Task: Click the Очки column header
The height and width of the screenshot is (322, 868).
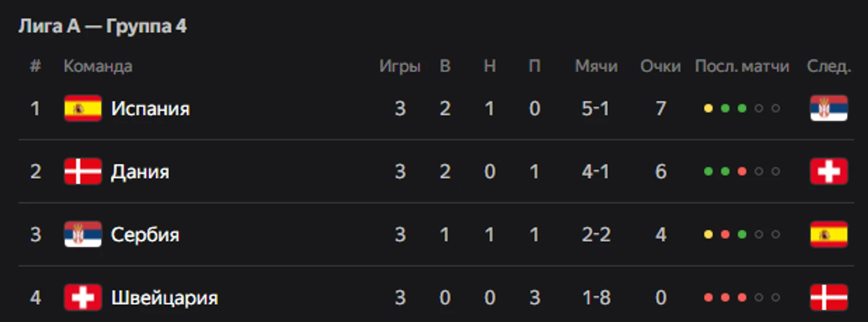Action: tap(661, 67)
